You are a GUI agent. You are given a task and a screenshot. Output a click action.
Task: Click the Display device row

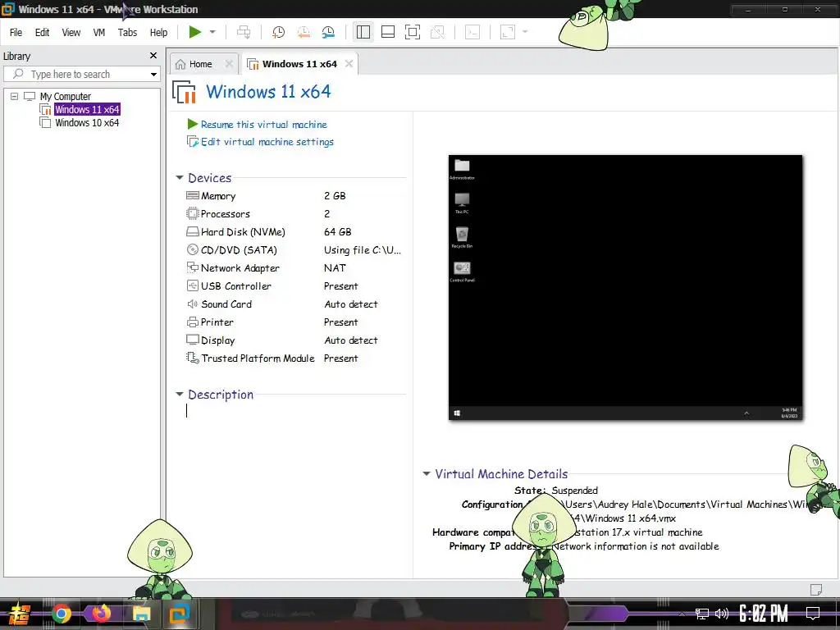pyautogui.click(x=294, y=340)
